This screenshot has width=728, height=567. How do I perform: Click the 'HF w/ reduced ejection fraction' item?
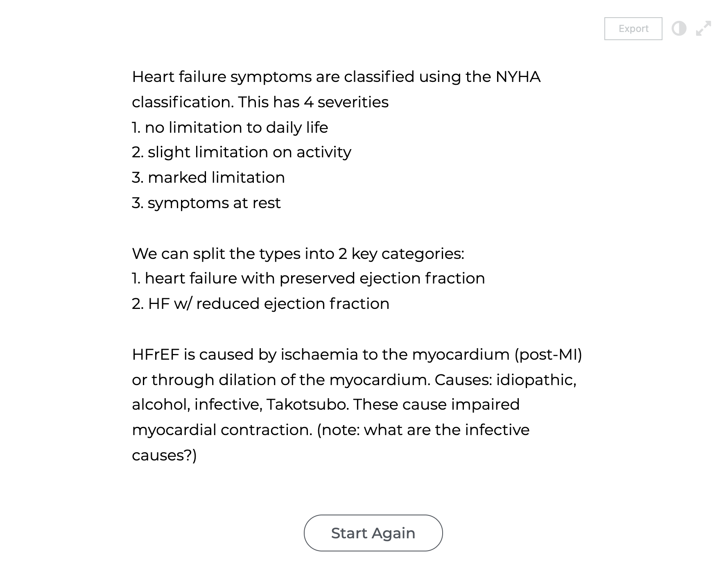pos(269,304)
